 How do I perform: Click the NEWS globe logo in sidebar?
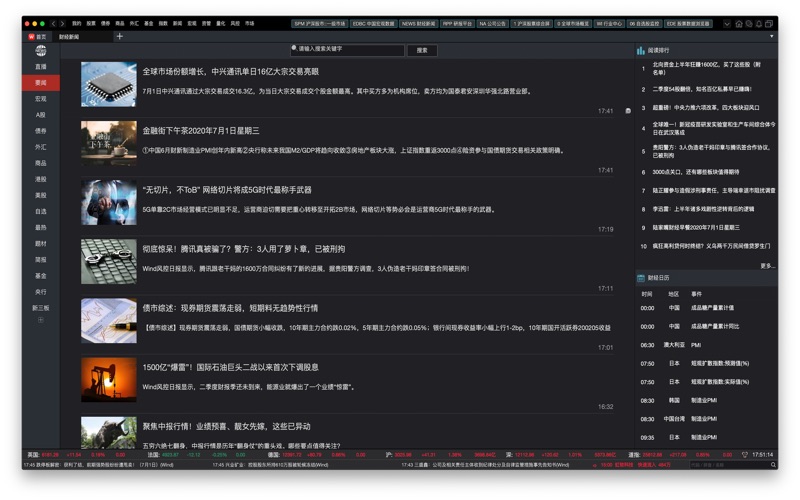point(41,51)
